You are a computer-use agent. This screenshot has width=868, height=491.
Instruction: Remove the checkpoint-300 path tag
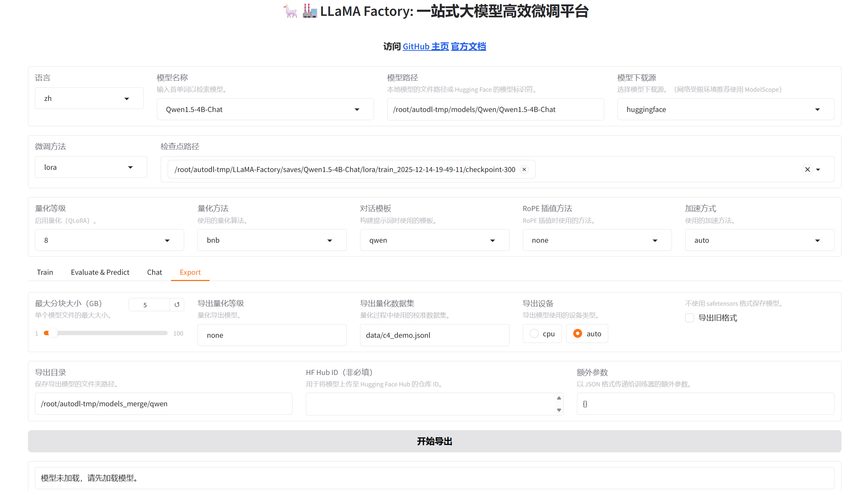(524, 169)
